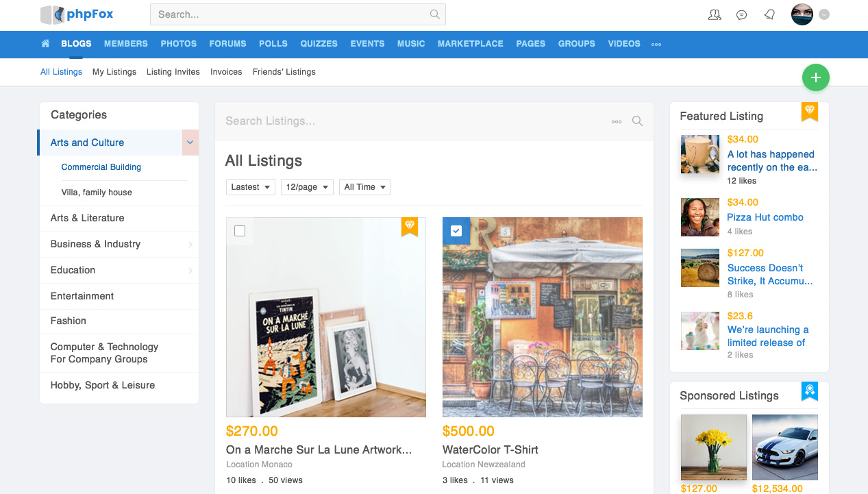Open the All Time filter dropdown
The width and height of the screenshot is (868, 494).
[x=364, y=186]
